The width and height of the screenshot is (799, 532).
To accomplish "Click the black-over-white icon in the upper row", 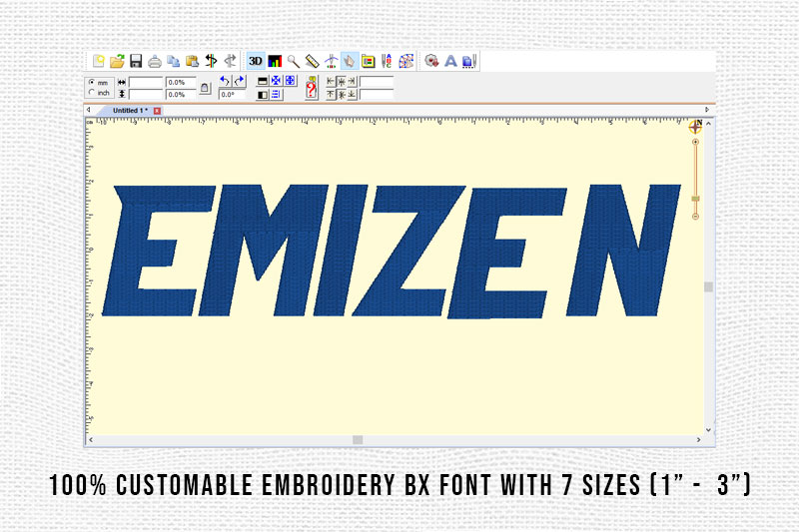I will tap(263, 81).
